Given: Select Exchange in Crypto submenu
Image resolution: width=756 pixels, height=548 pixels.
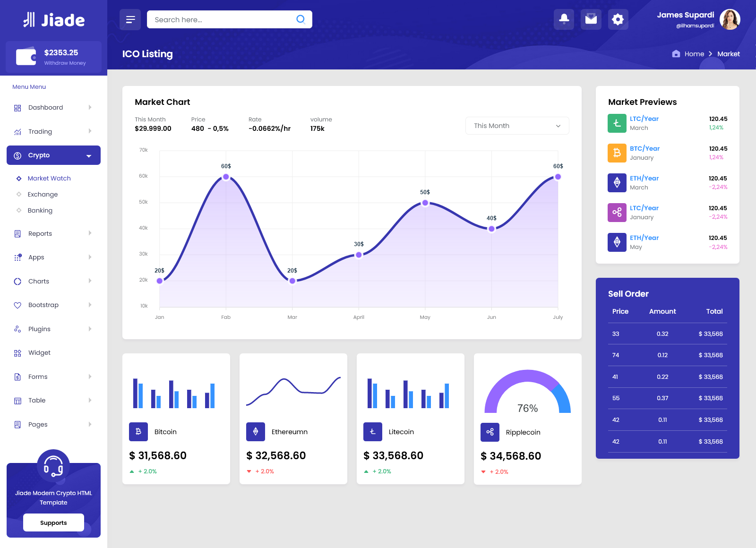Looking at the screenshot, I should 43,194.
